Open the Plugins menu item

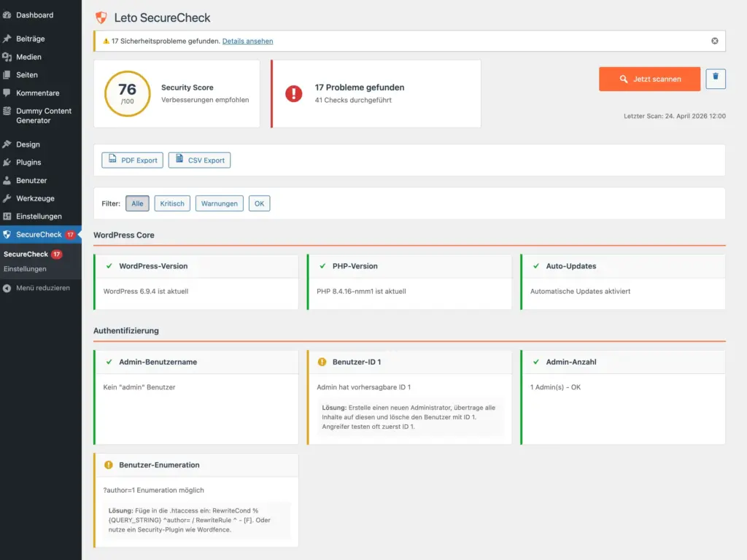pos(41,163)
